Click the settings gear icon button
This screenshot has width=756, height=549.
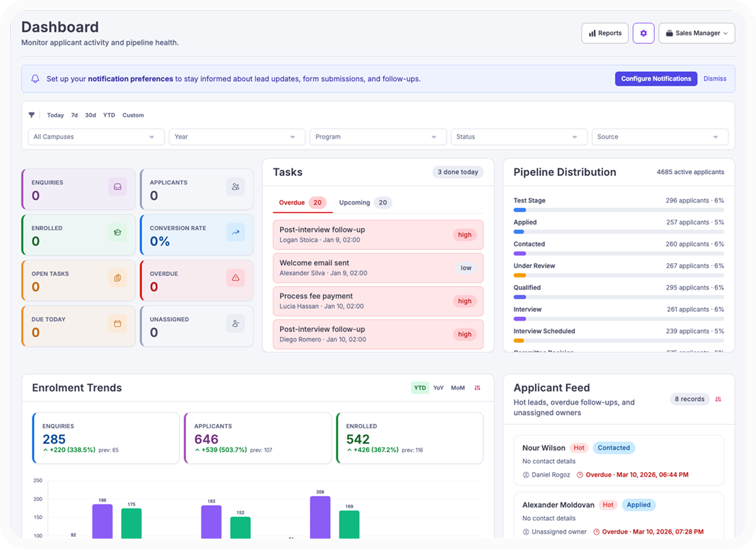click(643, 33)
